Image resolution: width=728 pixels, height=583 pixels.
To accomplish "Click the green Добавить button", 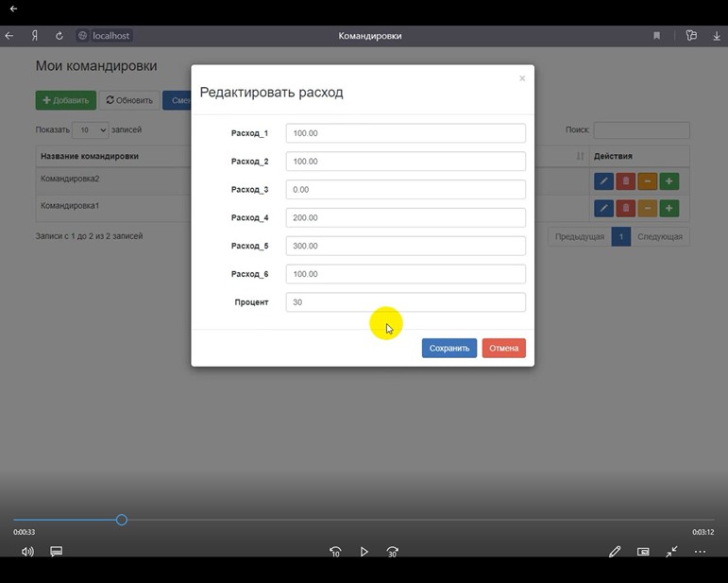I will [x=66, y=100].
